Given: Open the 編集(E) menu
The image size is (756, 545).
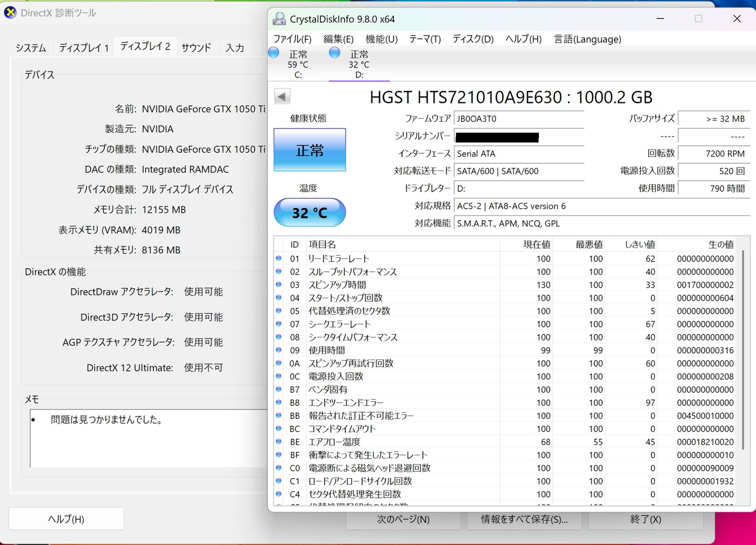Looking at the screenshot, I should point(338,39).
